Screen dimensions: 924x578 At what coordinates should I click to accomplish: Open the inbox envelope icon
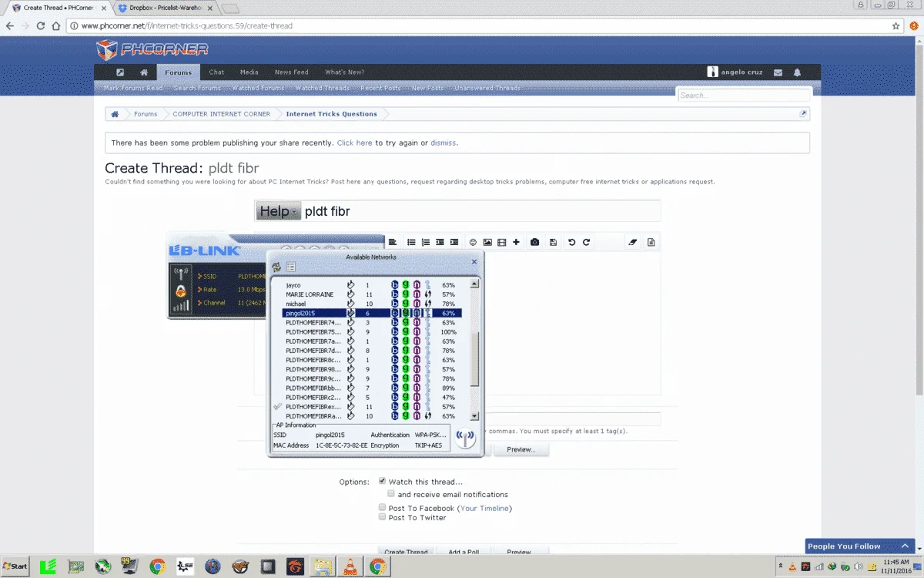click(x=778, y=72)
